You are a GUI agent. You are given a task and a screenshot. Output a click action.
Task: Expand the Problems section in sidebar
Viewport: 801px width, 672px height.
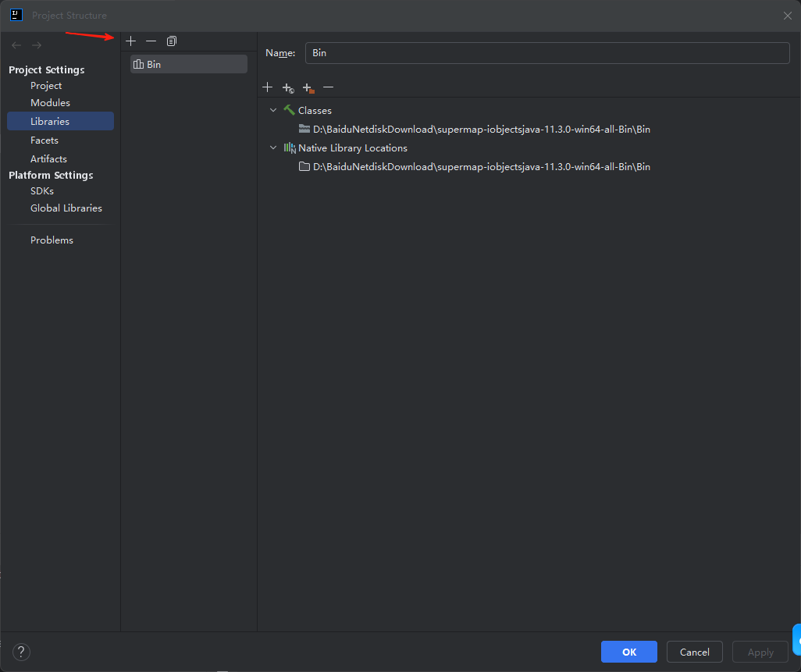[52, 240]
